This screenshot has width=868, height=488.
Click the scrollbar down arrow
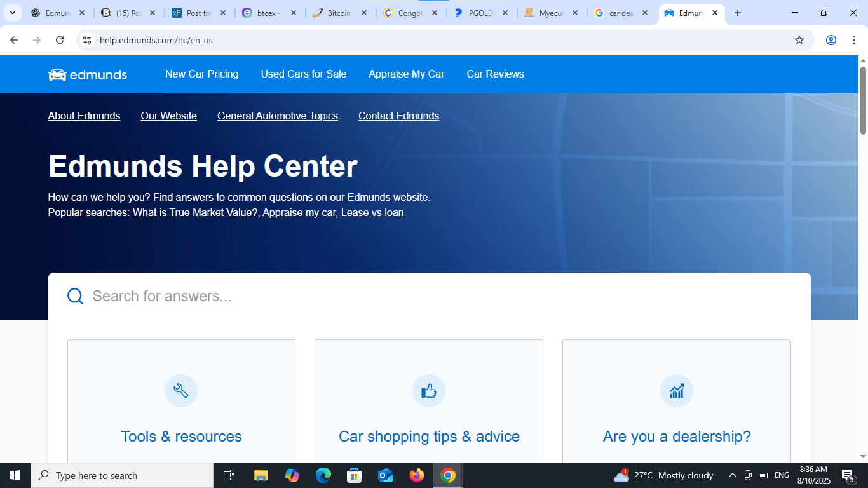pos(863,456)
